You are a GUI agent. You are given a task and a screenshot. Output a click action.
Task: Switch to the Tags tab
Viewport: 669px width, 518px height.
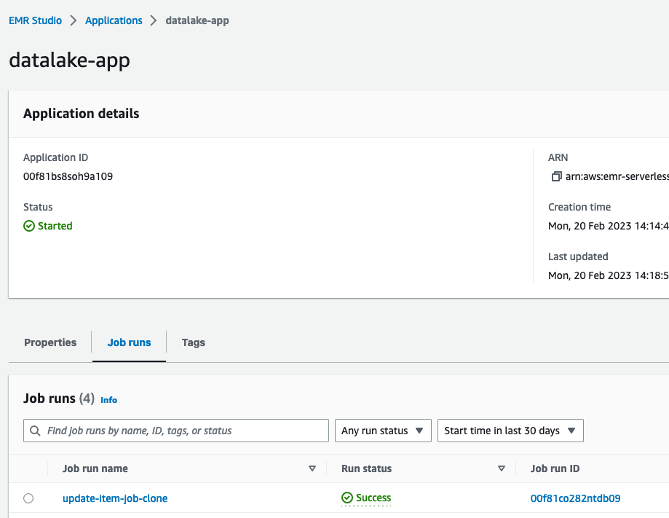tap(193, 342)
